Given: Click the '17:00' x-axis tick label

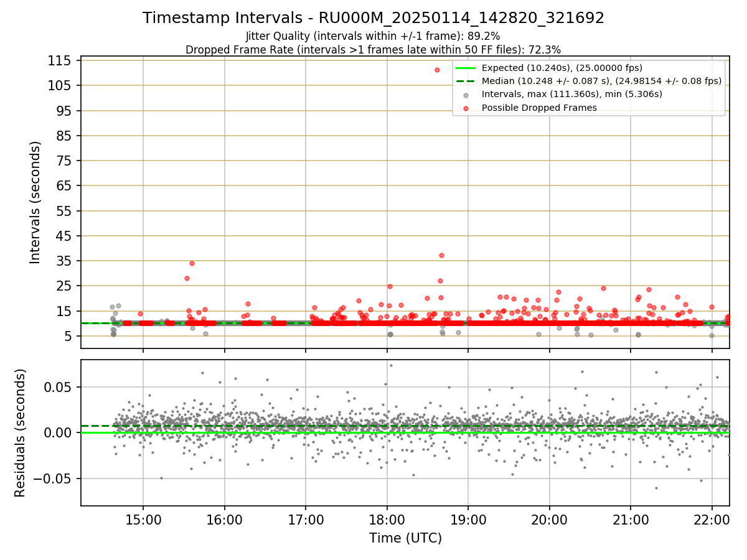Looking at the screenshot, I should pyautogui.click(x=306, y=520).
